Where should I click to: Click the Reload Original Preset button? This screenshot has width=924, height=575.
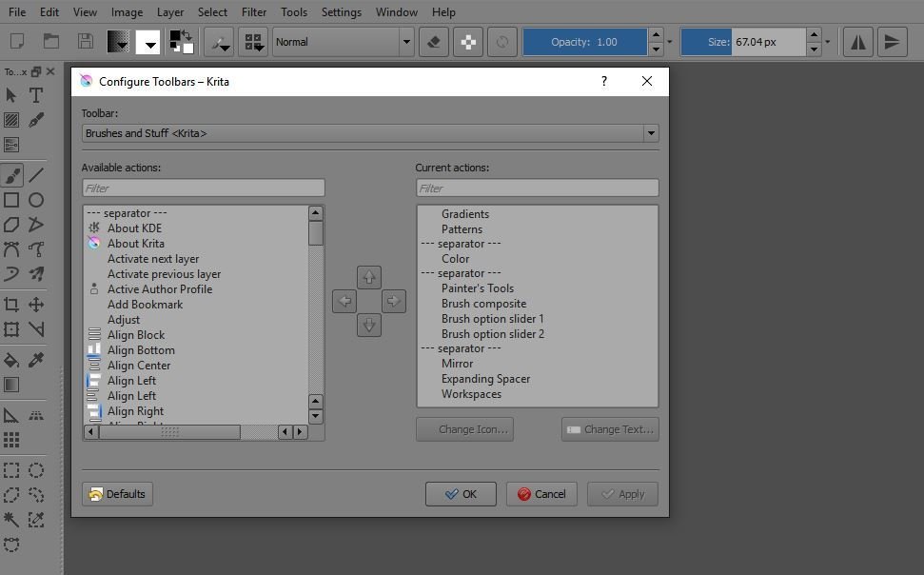click(502, 42)
